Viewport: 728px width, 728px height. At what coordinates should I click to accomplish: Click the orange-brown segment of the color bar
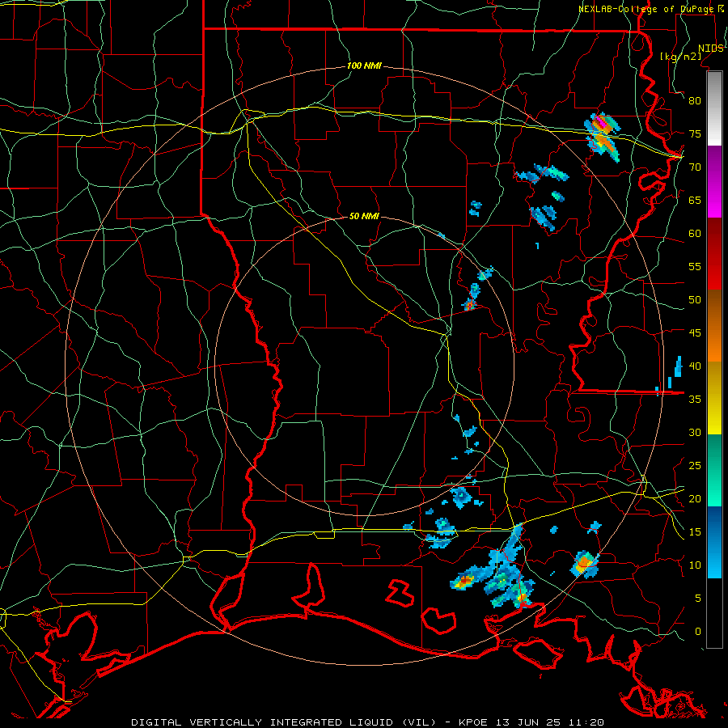[x=714, y=326]
